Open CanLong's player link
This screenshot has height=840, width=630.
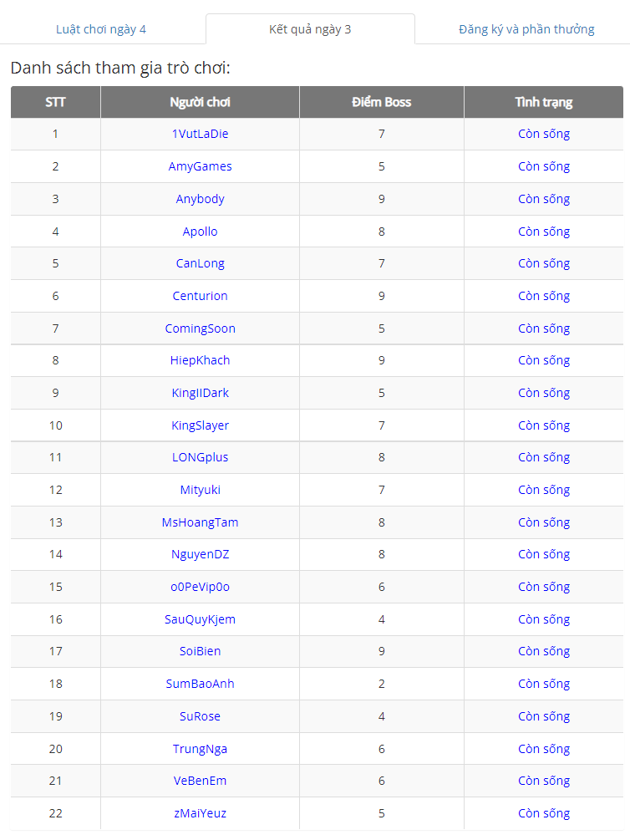200,263
